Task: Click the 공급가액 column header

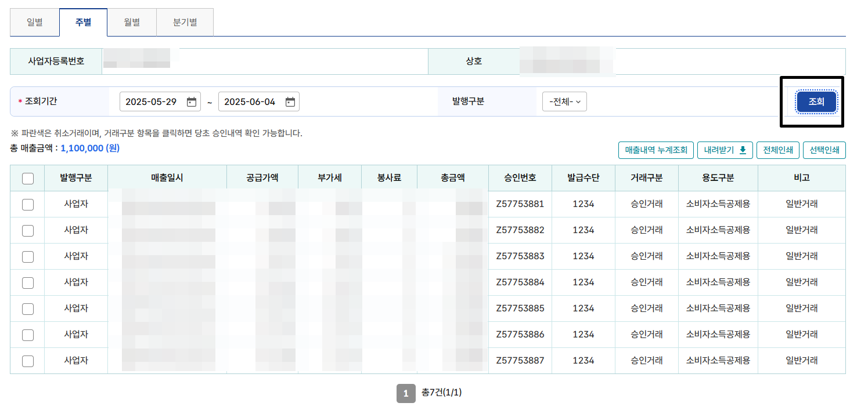Action: point(262,178)
